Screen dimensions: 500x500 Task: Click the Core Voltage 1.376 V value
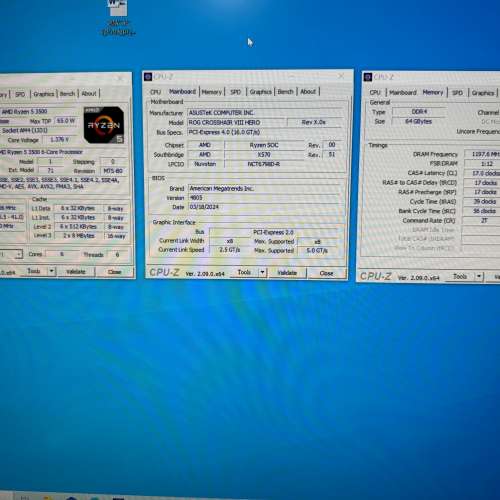pos(59,140)
